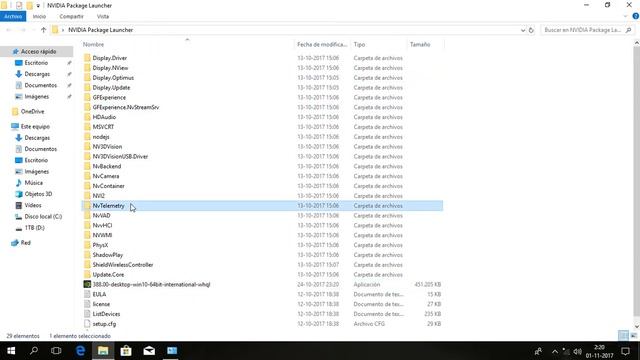Switch to details view layout icon
Screen dimensions: 640x360
623,336
